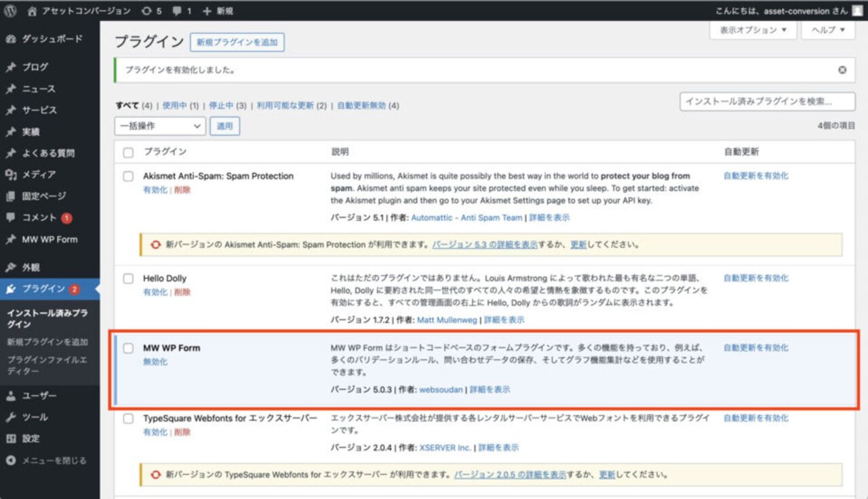Delete Akismet with 削除 link

coord(182,190)
